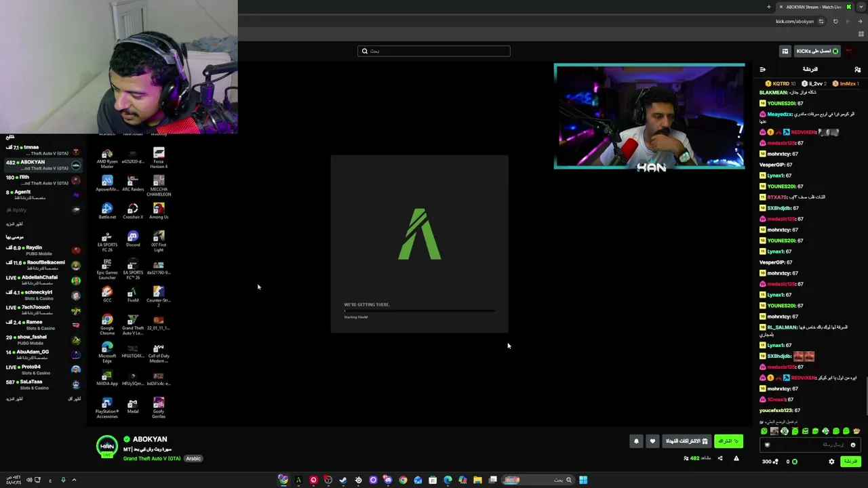Viewport: 868px width, 488px height.
Task: Open SaLaTaaa's channel in the sidebar
Action: 43,385
